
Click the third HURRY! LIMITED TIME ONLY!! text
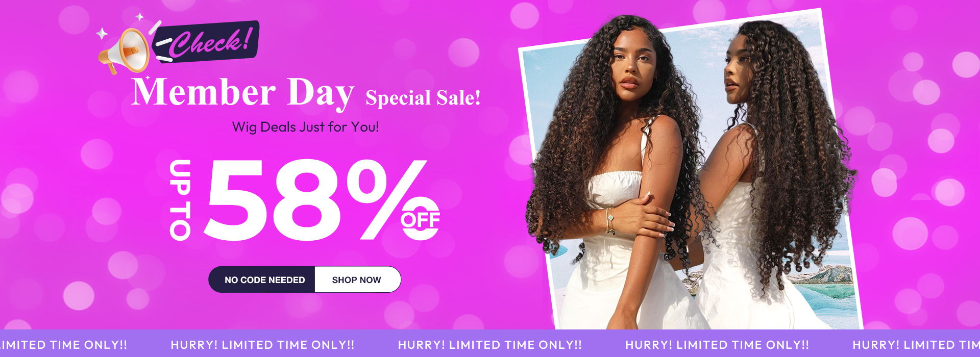pyautogui.click(x=490, y=345)
